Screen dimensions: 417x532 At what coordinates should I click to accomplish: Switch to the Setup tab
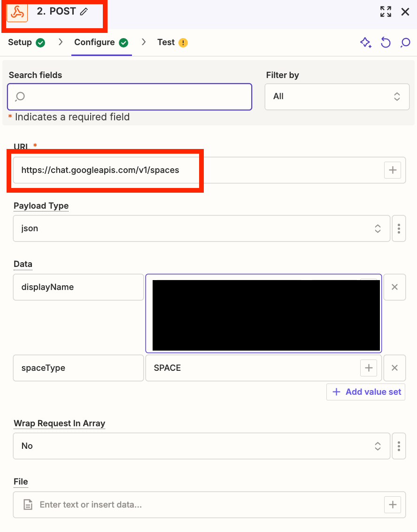(20, 42)
